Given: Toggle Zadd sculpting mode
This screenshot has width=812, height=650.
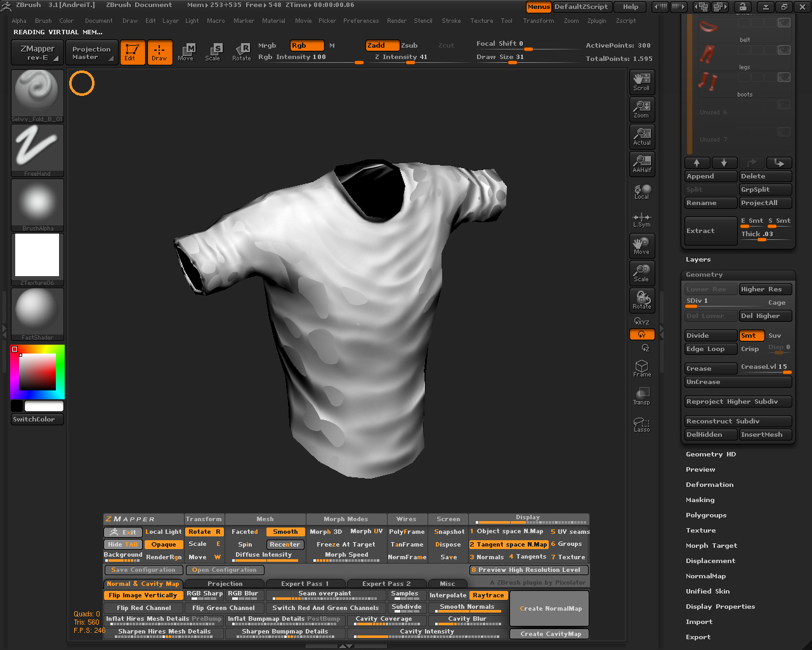Looking at the screenshot, I should pyautogui.click(x=382, y=45).
